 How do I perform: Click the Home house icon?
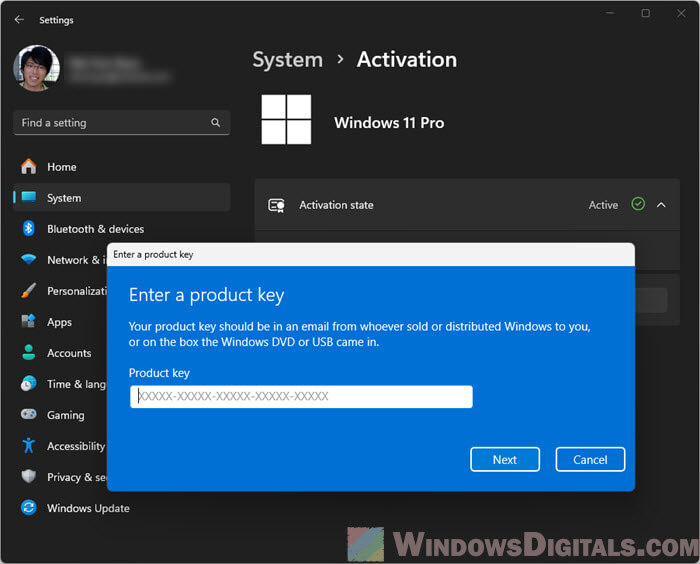tap(29, 167)
